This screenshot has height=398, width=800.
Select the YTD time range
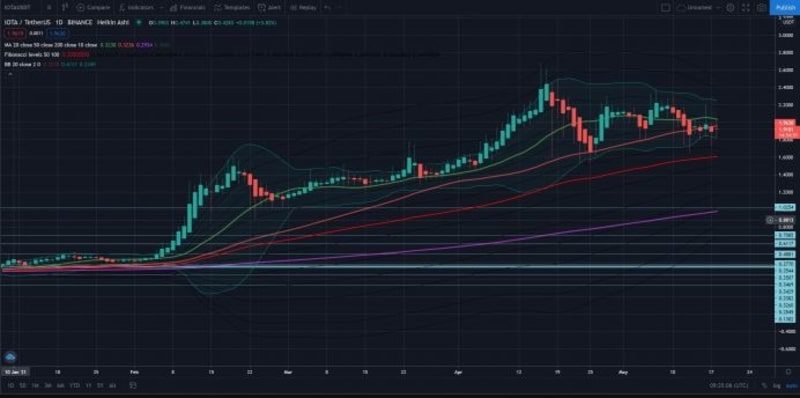tap(74, 386)
